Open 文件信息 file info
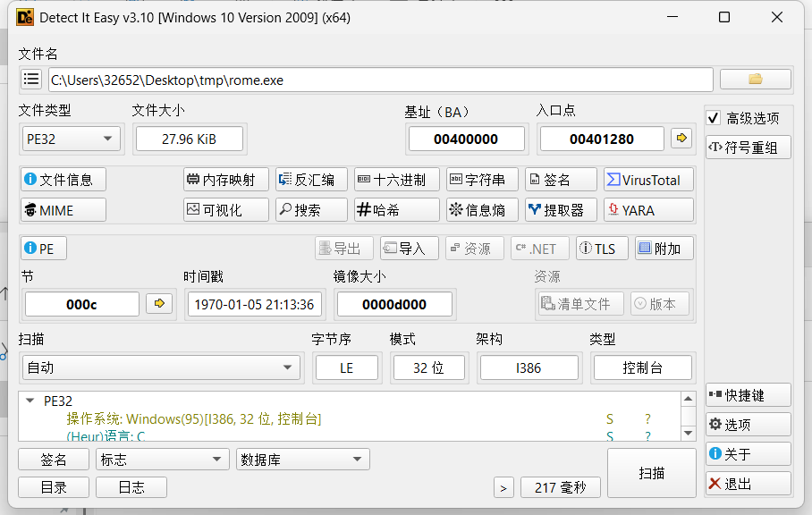This screenshot has width=812, height=515. pyautogui.click(x=63, y=180)
